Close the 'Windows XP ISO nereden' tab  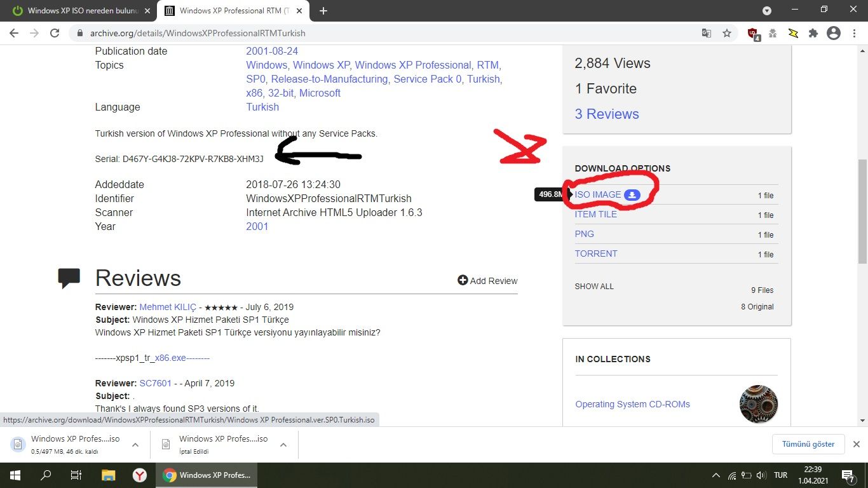[x=147, y=11]
